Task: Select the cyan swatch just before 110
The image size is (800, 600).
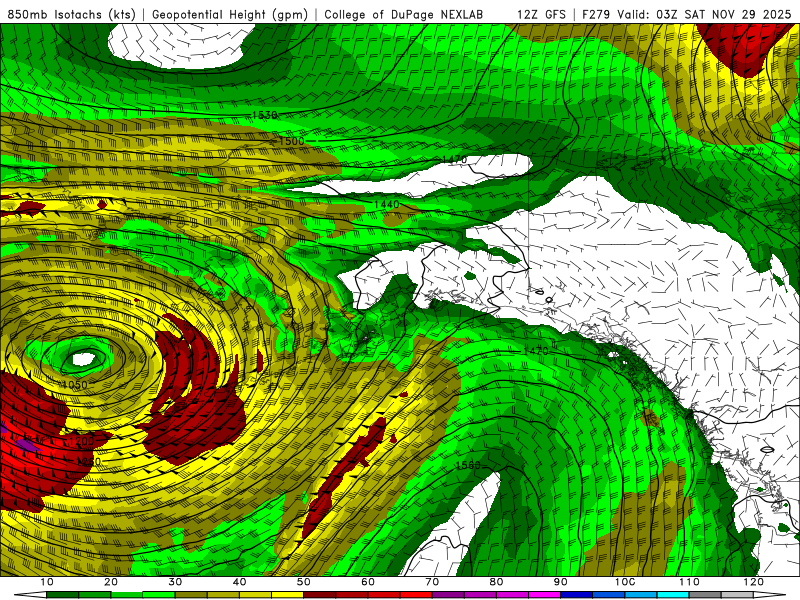Action: click(673, 595)
